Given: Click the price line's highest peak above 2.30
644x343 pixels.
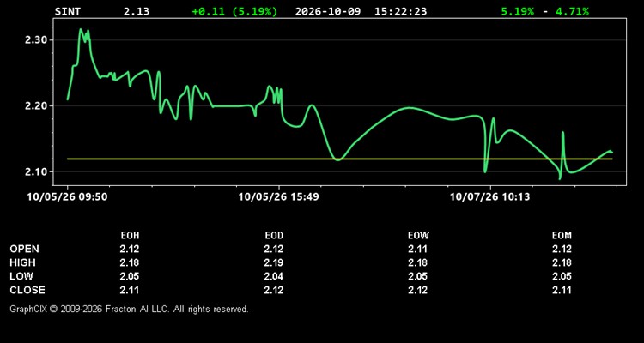Looking at the screenshot, I should coord(81,29).
